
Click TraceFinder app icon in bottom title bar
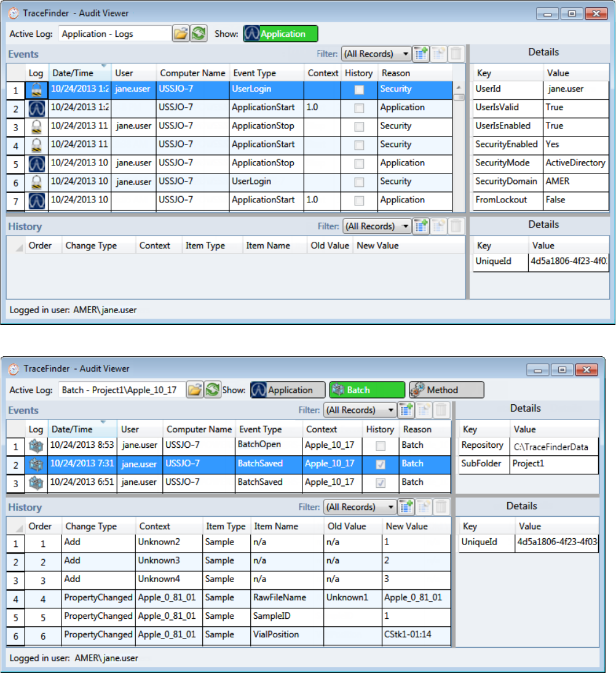coord(14,368)
